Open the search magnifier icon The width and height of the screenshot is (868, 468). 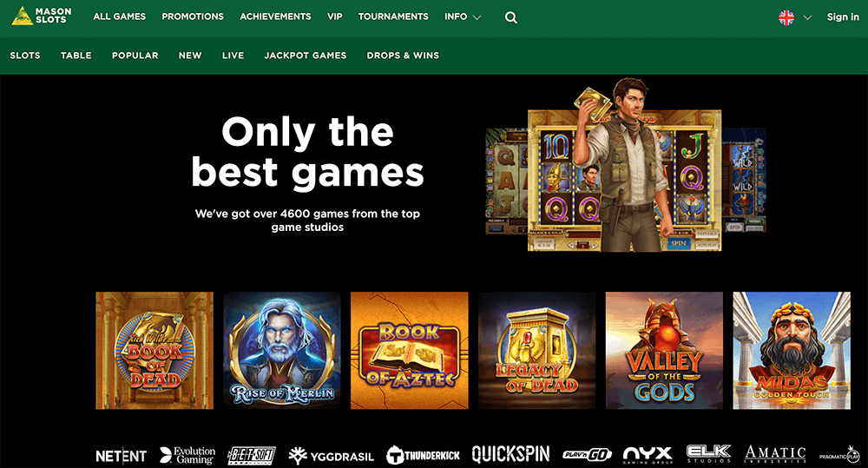(x=511, y=17)
